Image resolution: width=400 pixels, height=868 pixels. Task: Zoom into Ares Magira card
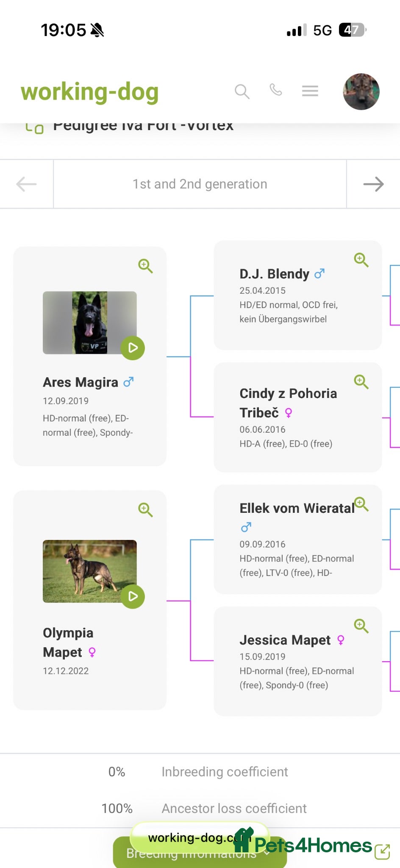tap(145, 266)
